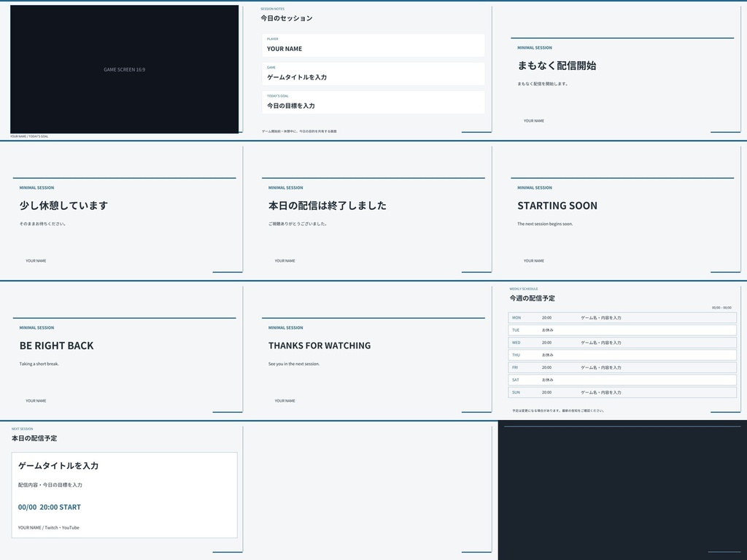
Task: Click the session notes footnote starting ゲーム開始前
Action: click(x=299, y=131)
